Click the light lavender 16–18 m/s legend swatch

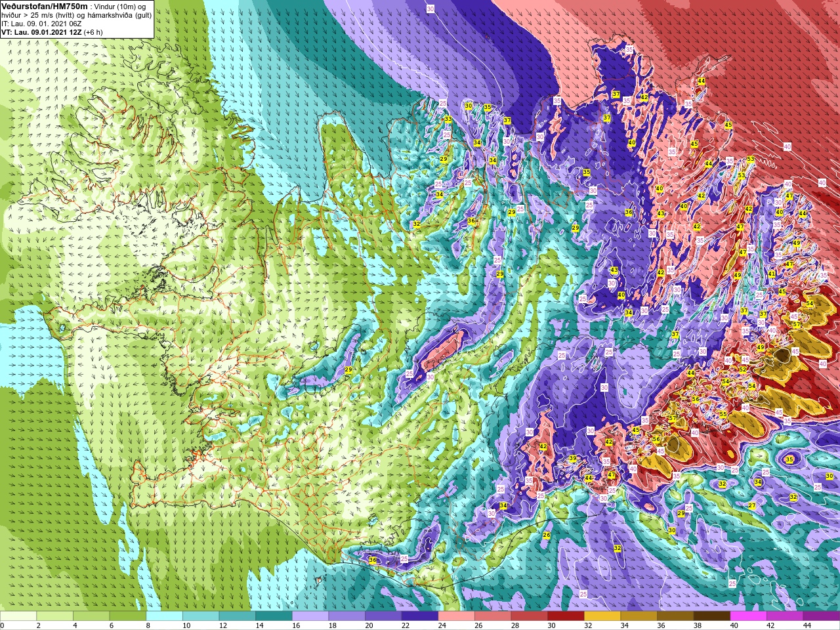point(310,616)
